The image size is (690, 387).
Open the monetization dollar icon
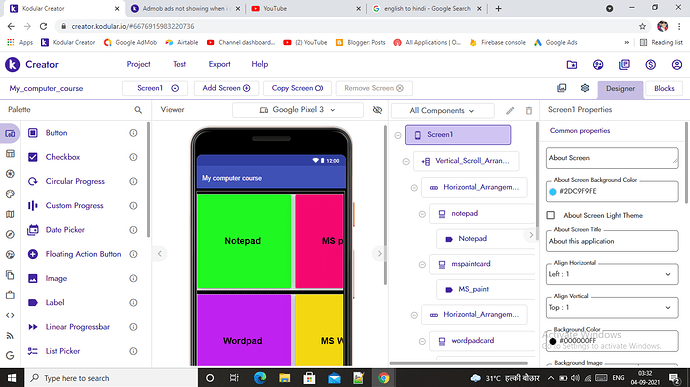(x=651, y=65)
